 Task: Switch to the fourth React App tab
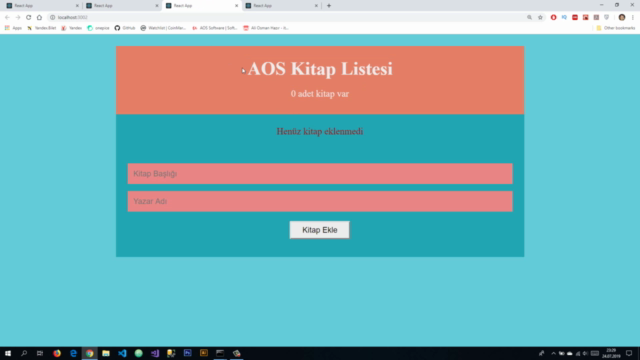pyautogui.click(x=281, y=6)
